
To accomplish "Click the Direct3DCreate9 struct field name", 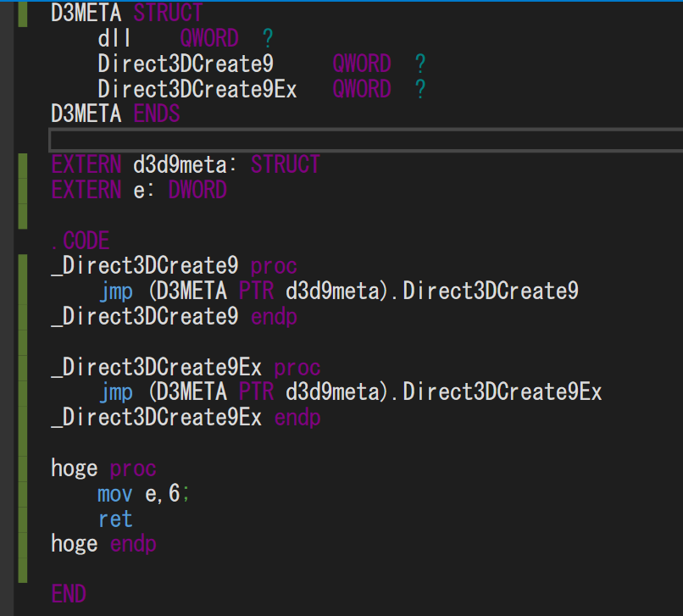I will (x=186, y=64).
